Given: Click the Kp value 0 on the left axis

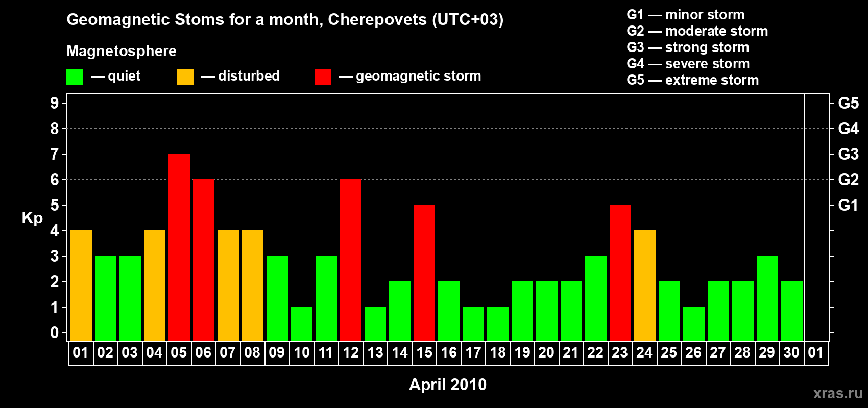Looking at the screenshot, I should [55, 333].
